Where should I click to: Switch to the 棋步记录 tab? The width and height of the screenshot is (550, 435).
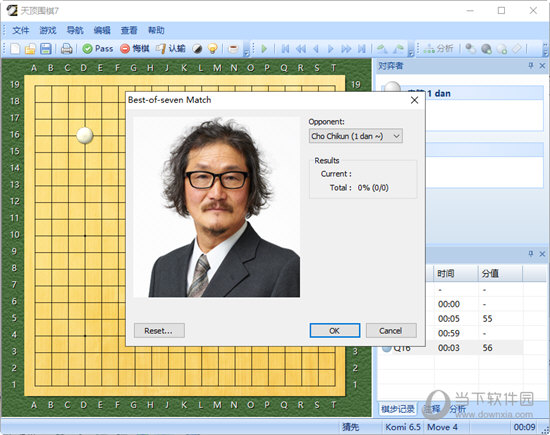point(398,409)
